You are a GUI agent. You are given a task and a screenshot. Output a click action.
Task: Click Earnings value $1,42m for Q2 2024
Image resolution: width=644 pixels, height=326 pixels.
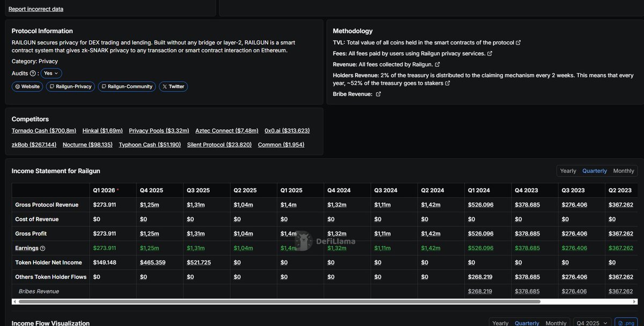(x=430, y=248)
